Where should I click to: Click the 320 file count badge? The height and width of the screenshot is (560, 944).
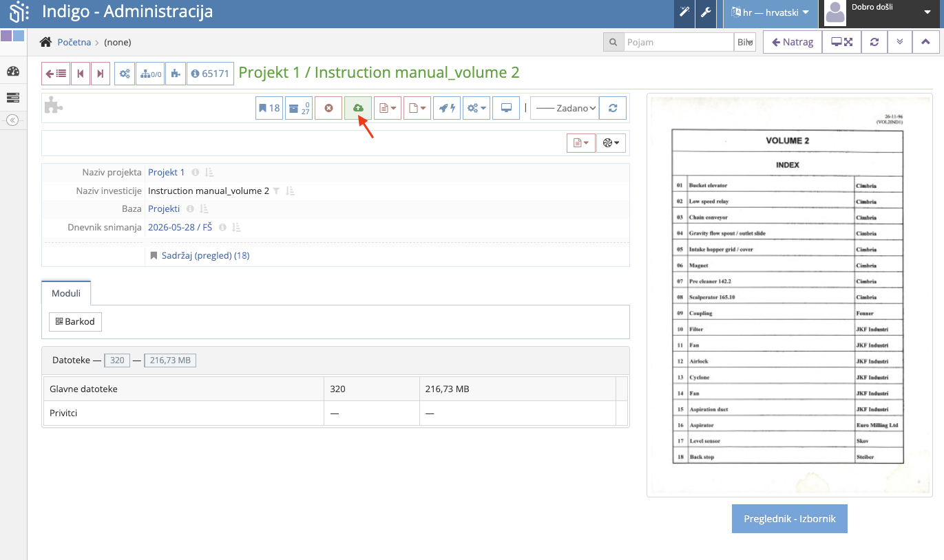click(117, 360)
